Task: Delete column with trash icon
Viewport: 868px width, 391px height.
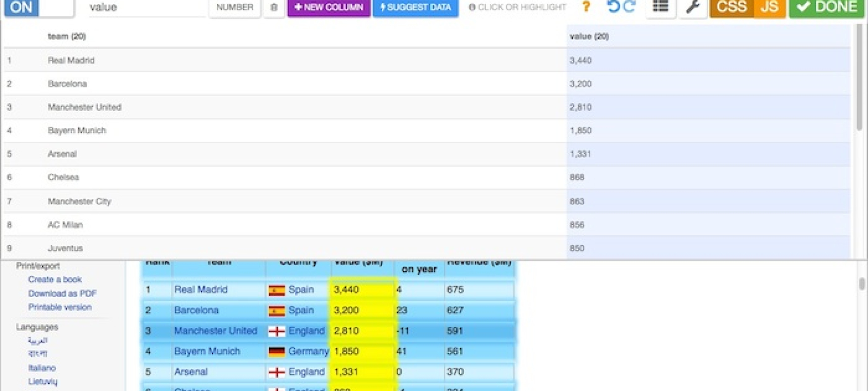Action: [274, 8]
